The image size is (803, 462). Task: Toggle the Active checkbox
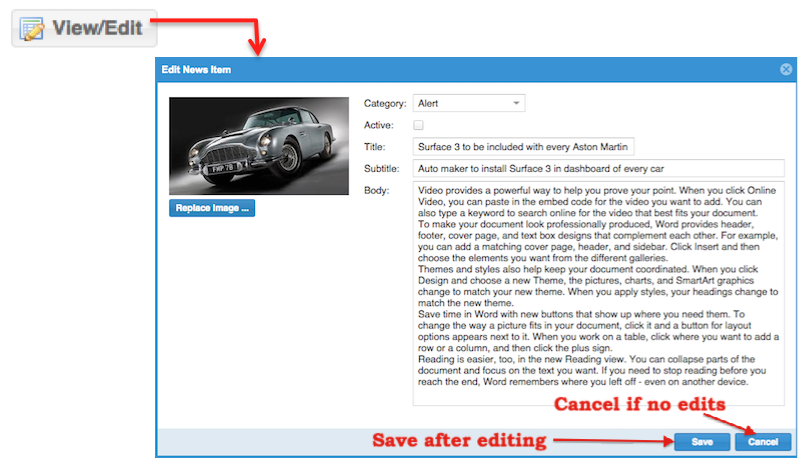[x=418, y=125]
